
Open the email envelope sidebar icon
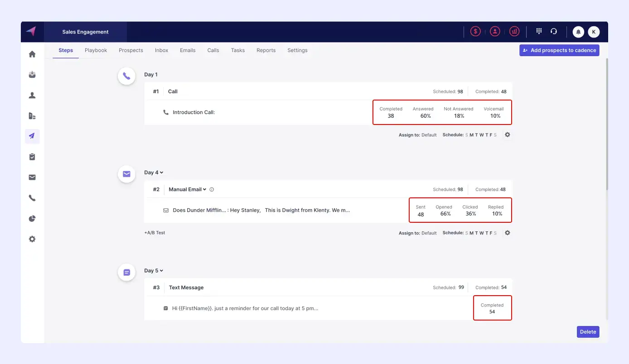[x=32, y=177]
